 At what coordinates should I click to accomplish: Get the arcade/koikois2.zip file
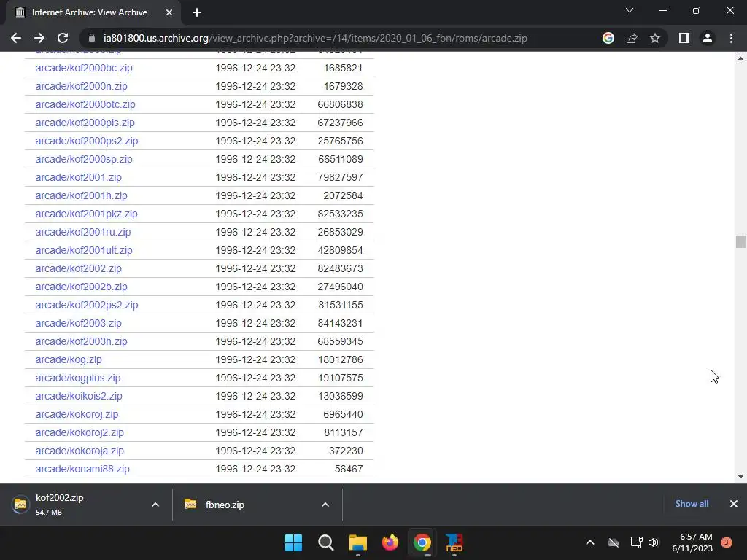(x=79, y=396)
